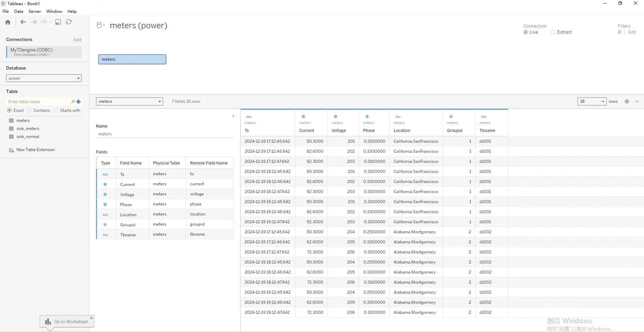Click the meters table grid icon
644x332 pixels.
(x=11, y=121)
